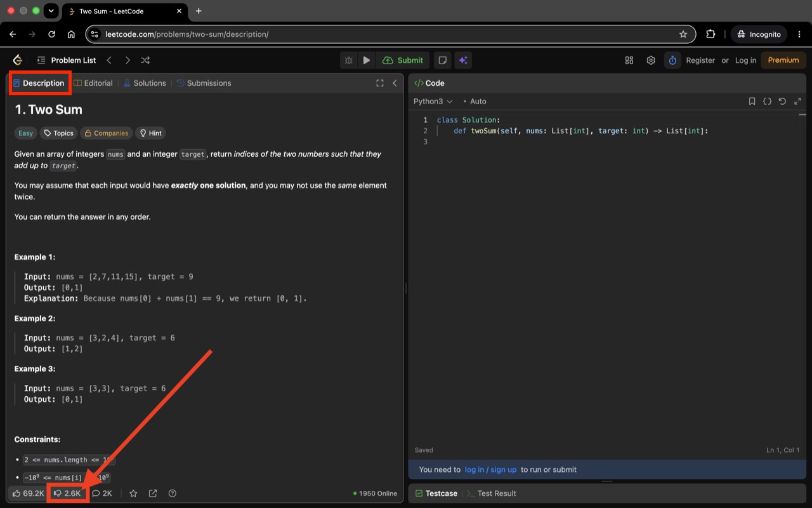Click the Premium button
812x508 pixels.
pos(783,60)
